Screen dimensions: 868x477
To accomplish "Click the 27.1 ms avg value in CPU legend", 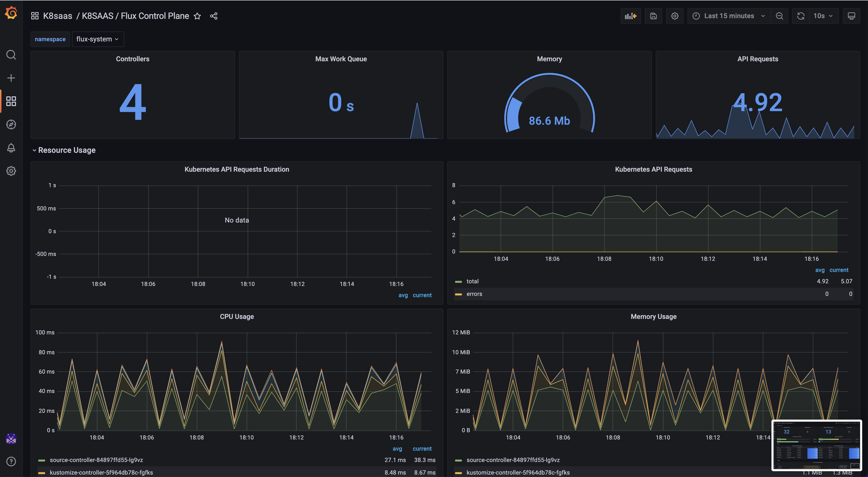I will click(x=395, y=460).
